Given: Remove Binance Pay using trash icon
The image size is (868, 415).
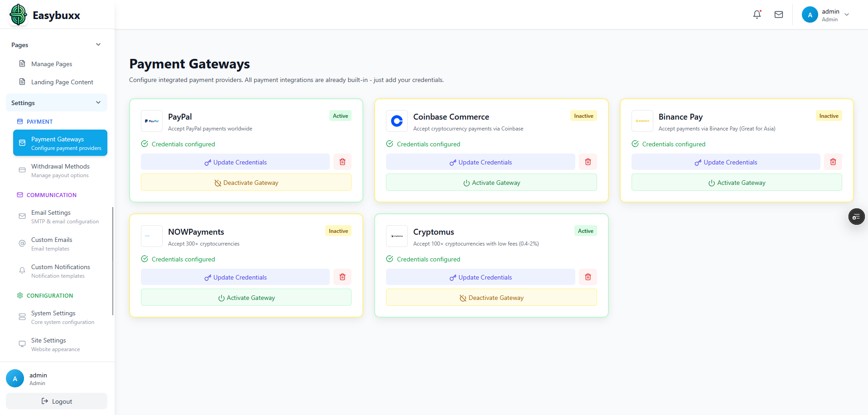Looking at the screenshot, I should pos(833,162).
